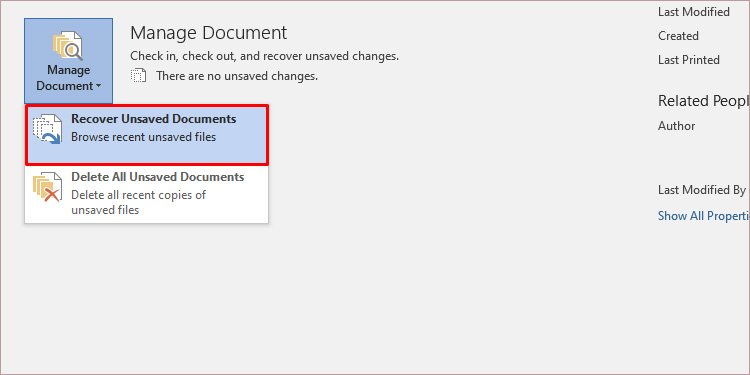Click the Manage Document magnifier pages icon
The width and height of the screenshot is (750, 375).
tap(68, 45)
